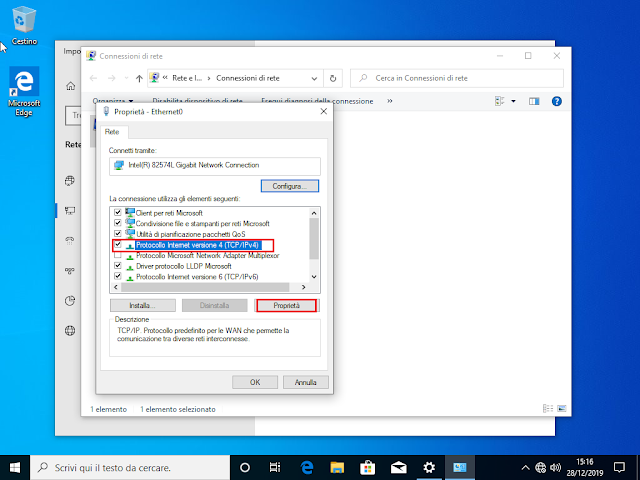The height and width of the screenshot is (480, 640).
Task: Click Esegui diagnosi della connessione
Action: pos(317,101)
